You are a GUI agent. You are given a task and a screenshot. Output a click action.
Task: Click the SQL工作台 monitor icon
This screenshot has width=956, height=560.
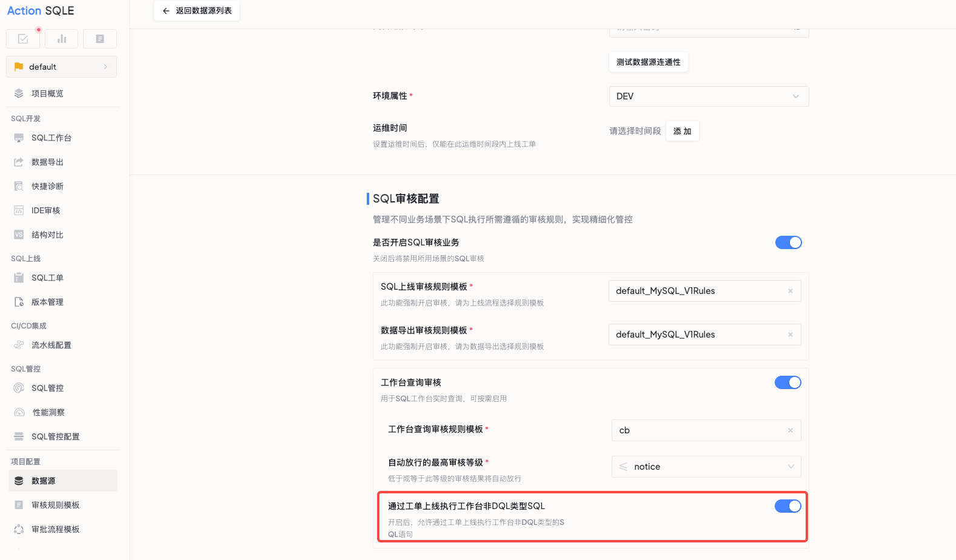click(19, 138)
